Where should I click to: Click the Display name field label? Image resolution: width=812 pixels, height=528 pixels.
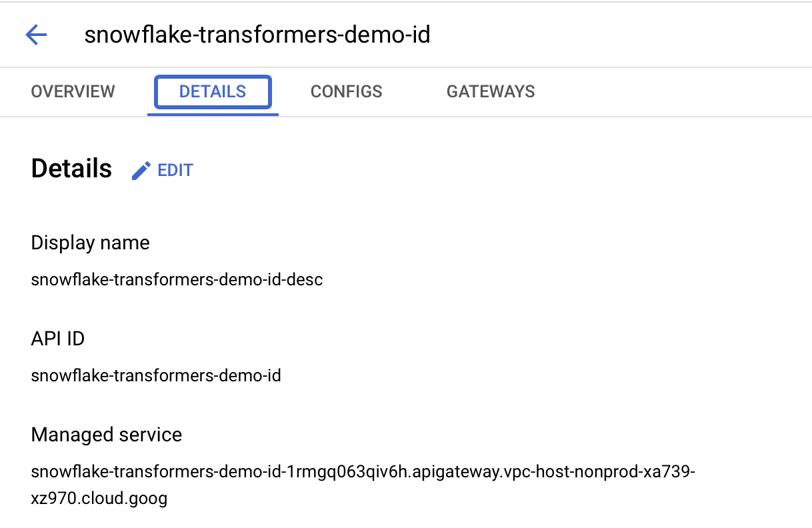[x=90, y=243]
